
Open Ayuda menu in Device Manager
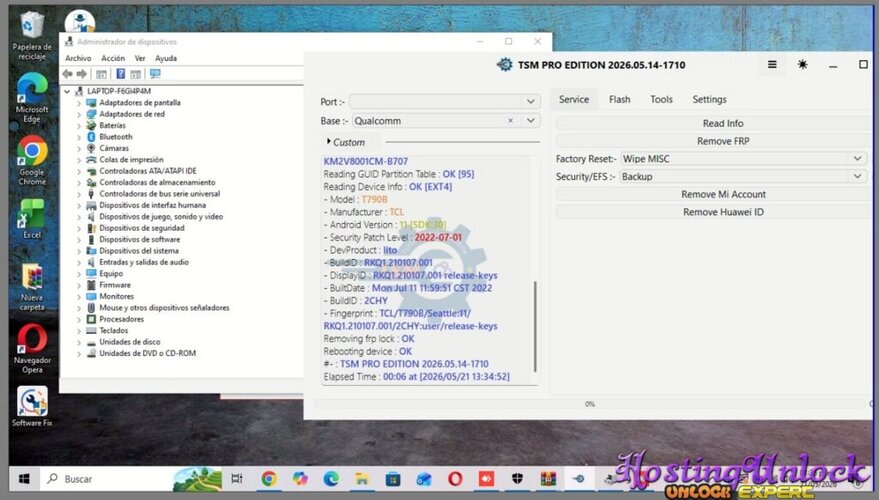pyautogui.click(x=166, y=58)
